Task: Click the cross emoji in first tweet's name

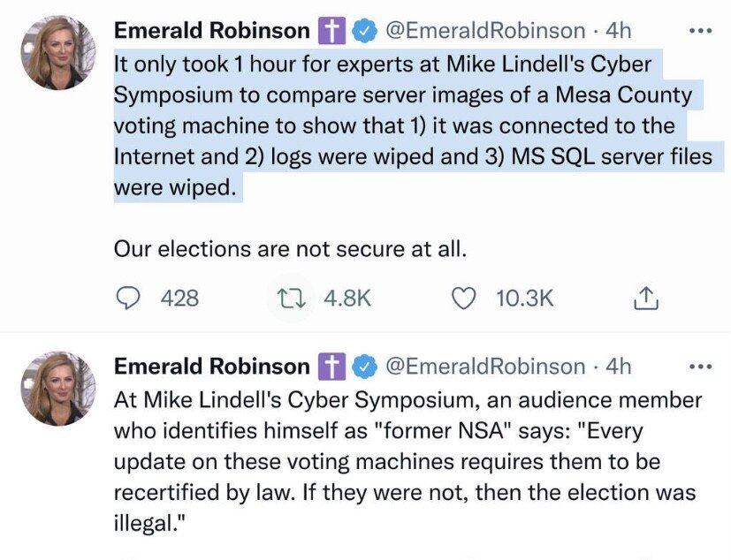Action: [x=331, y=30]
